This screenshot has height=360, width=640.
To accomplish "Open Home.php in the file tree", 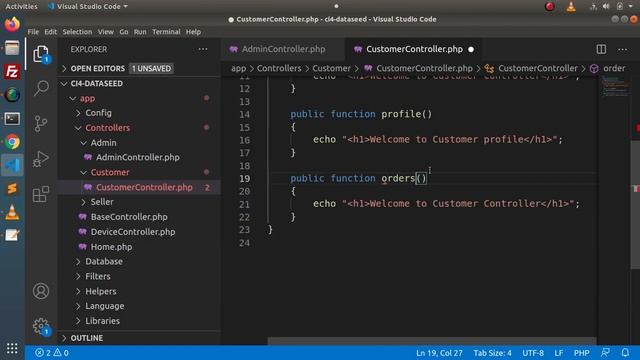I will 111,247.
